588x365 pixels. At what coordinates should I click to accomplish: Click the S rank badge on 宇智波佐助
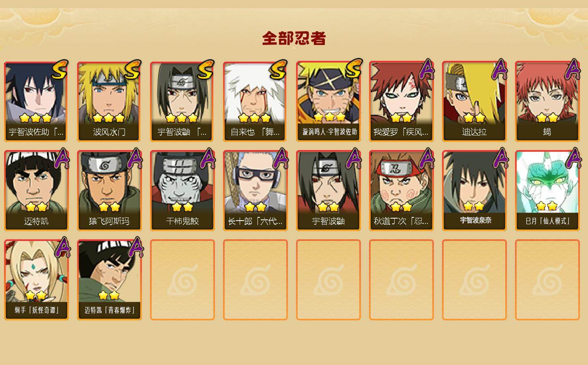60,70
